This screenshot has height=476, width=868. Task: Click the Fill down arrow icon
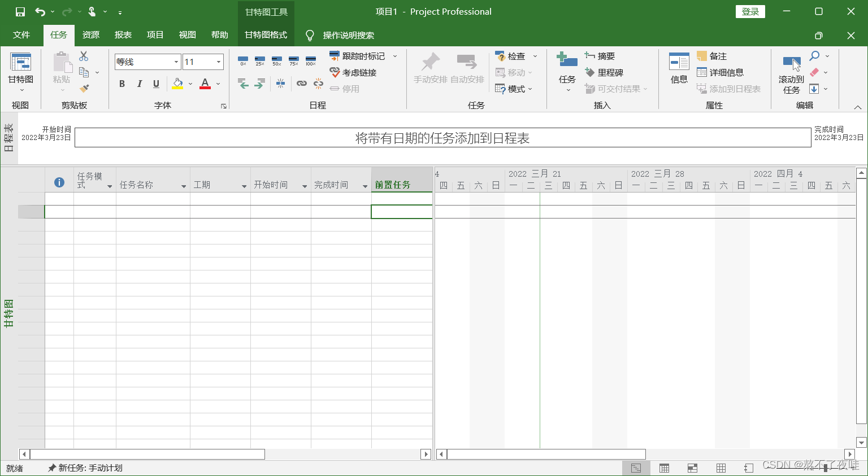click(x=814, y=89)
